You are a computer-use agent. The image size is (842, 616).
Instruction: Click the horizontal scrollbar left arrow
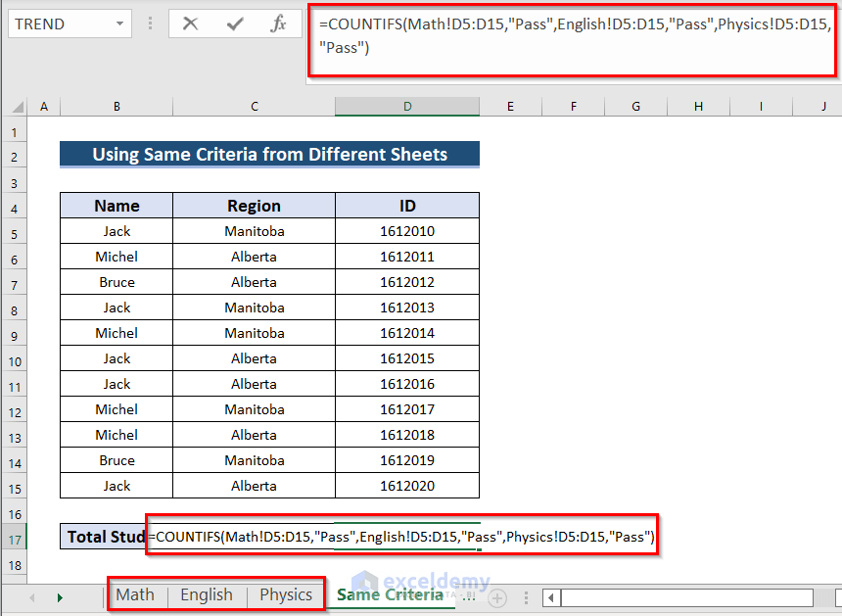coord(551,597)
